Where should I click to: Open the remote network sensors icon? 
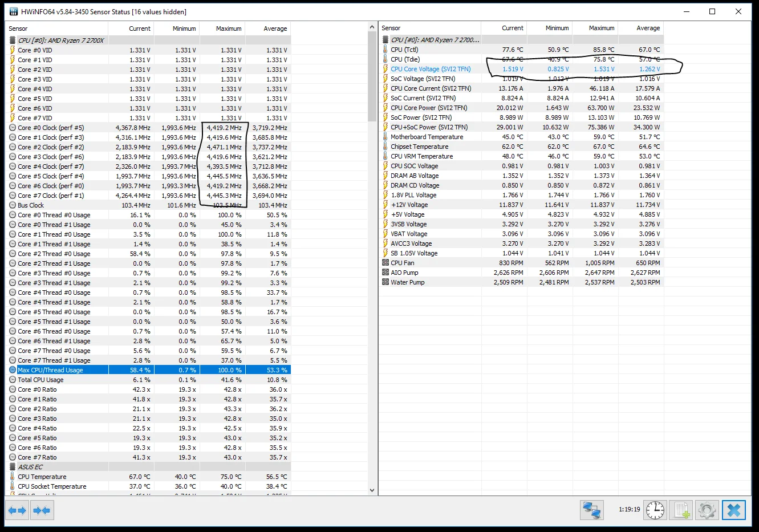(592, 510)
